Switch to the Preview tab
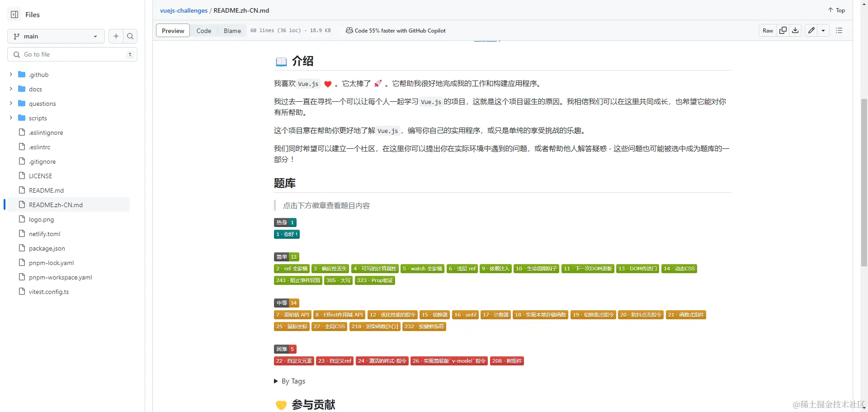 pyautogui.click(x=173, y=30)
